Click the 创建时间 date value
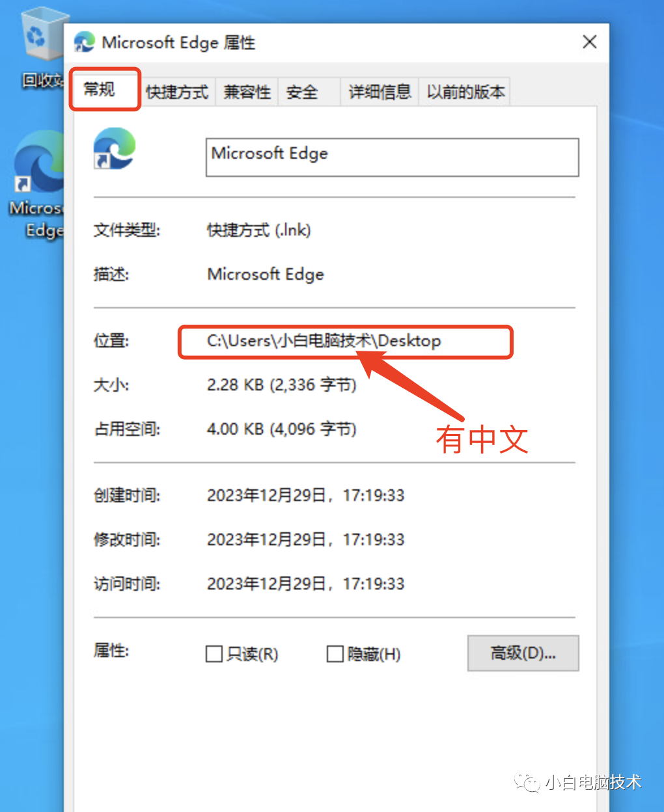Image resolution: width=664 pixels, height=812 pixels. 306,496
